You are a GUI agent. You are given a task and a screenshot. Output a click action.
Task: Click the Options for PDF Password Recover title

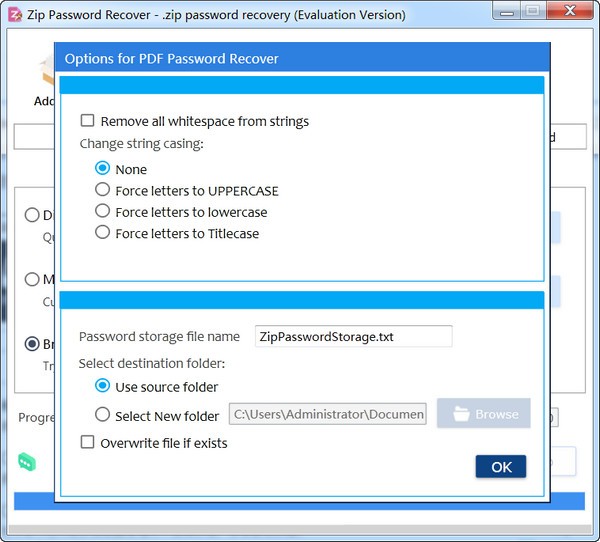[x=171, y=59]
